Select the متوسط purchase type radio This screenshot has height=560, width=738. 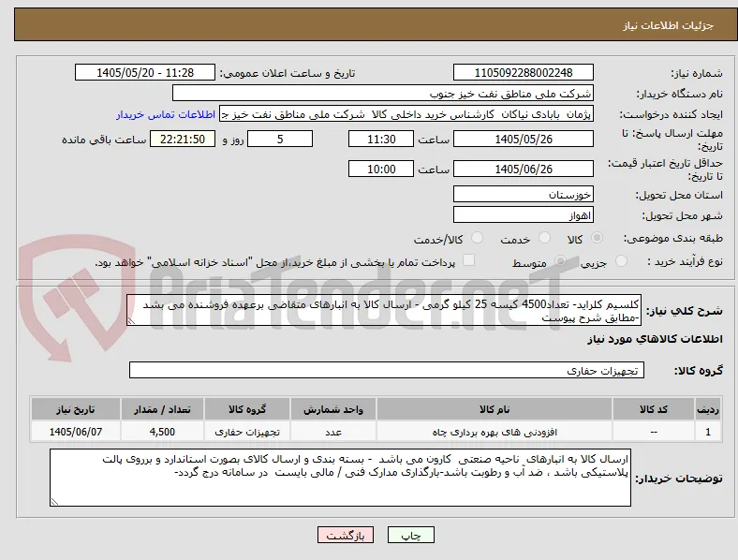pos(560,260)
